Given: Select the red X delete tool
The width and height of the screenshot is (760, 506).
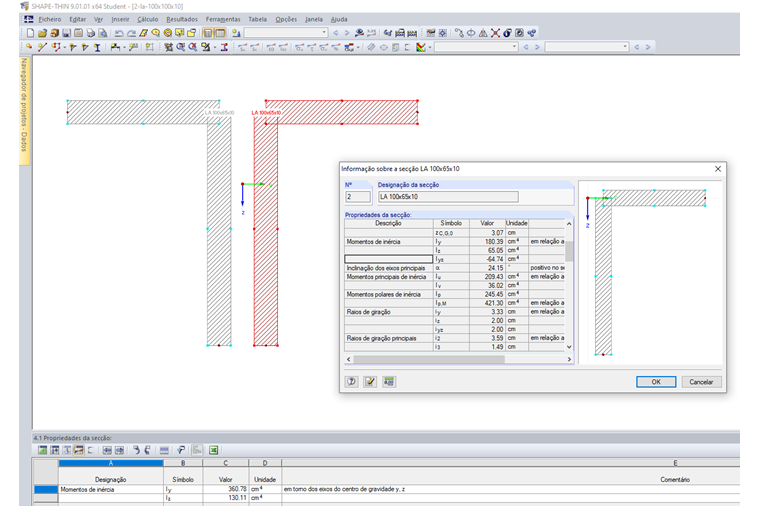Looking at the screenshot, I should [x=495, y=33].
